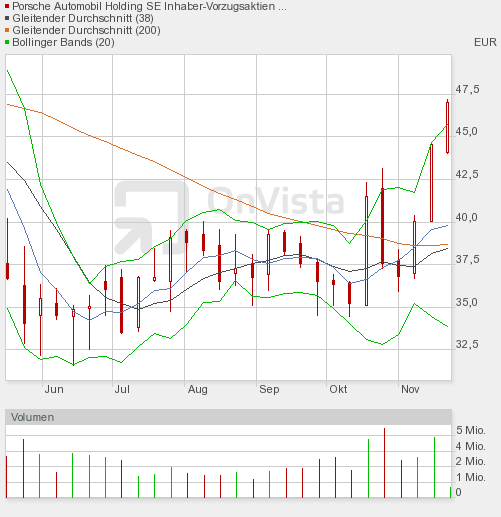Click the 45,0 price axis label
Viewport: 501px width, 517px height.
tap(466, 131)
